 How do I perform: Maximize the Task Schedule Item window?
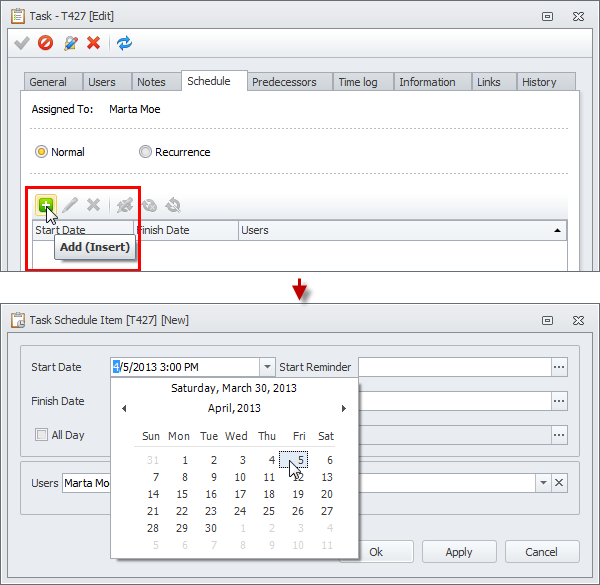tap(548, 320)
